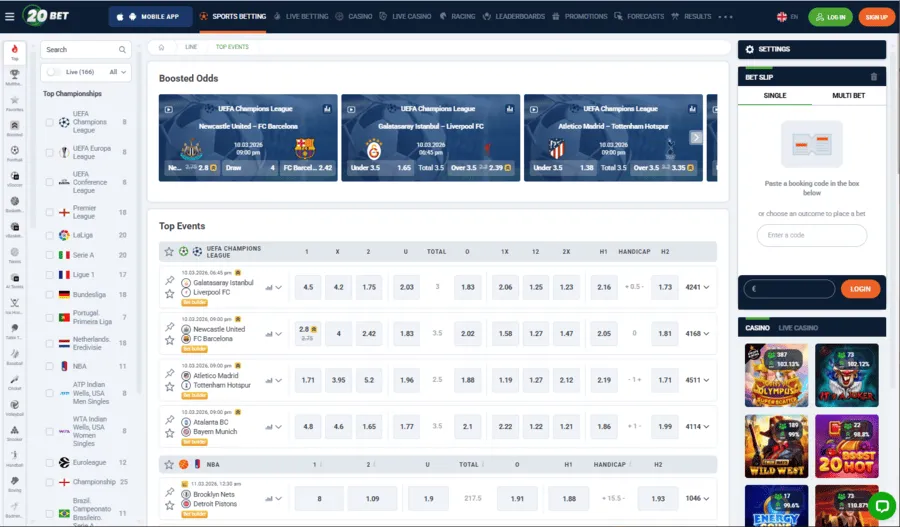Image resolution: width=900 pixels, height=527 pixels.
Task: Check the UEFA Champions League checkbox
Action: click(x=49, y=122)
